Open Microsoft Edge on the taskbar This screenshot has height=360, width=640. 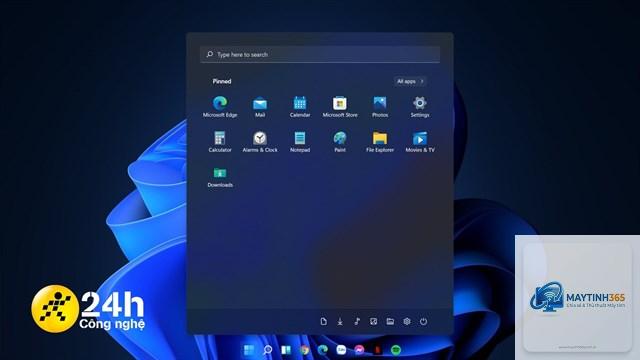click(x=322, y=350)
